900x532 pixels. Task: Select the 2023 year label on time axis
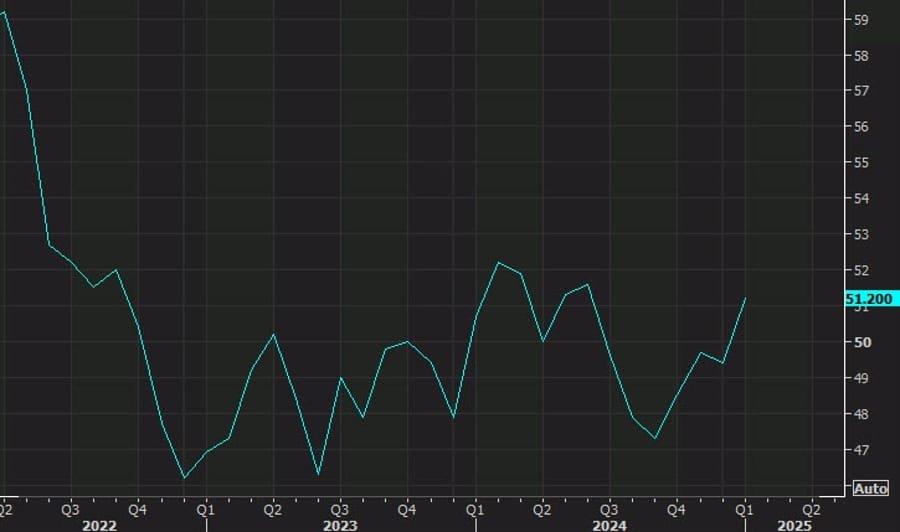[x=341, y=524]
